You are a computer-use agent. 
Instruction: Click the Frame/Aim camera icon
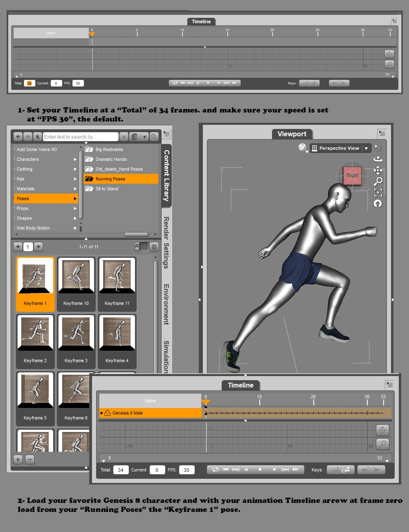pos(378,192)
